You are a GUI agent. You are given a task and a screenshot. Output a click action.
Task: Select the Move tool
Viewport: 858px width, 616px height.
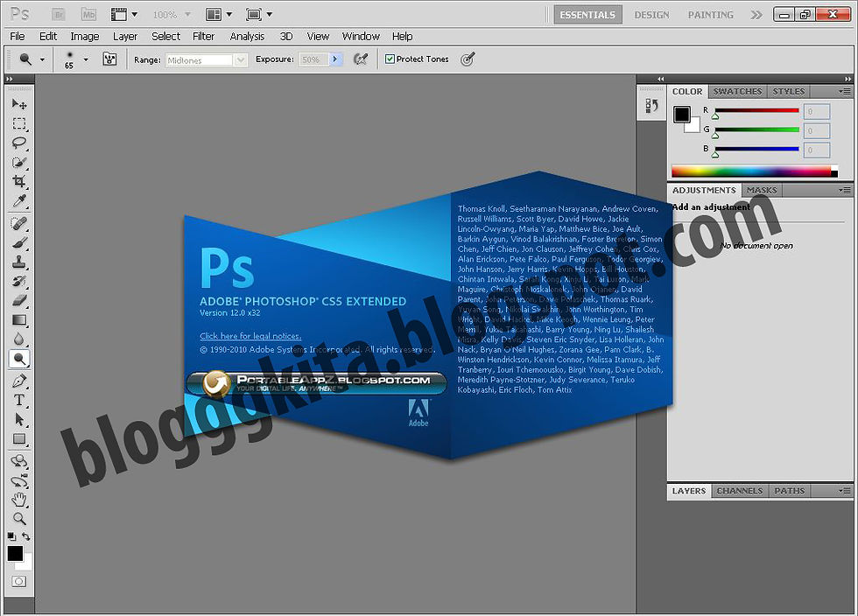click(x=19, y=104)
